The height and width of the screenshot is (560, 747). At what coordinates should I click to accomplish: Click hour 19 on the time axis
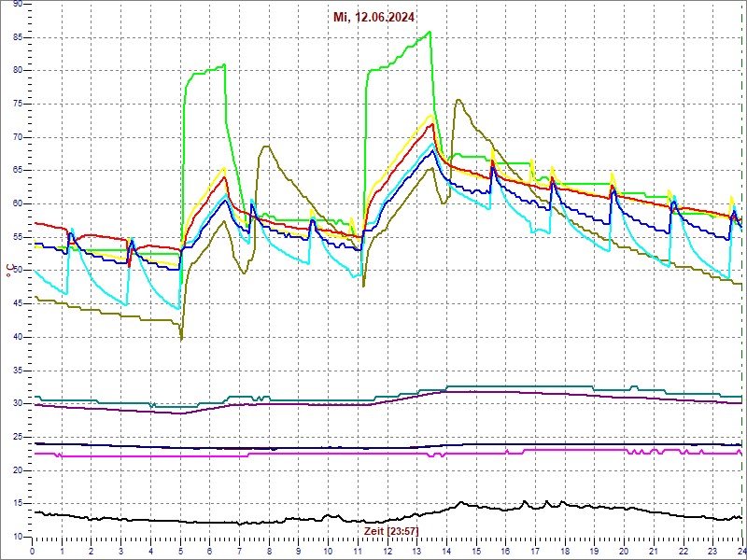594,550
